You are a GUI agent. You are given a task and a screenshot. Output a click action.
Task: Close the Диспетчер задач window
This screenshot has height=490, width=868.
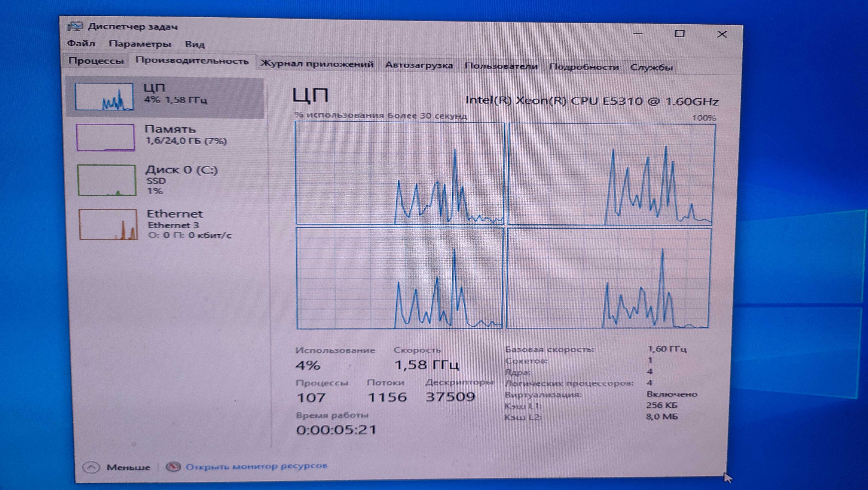(722, 34)
